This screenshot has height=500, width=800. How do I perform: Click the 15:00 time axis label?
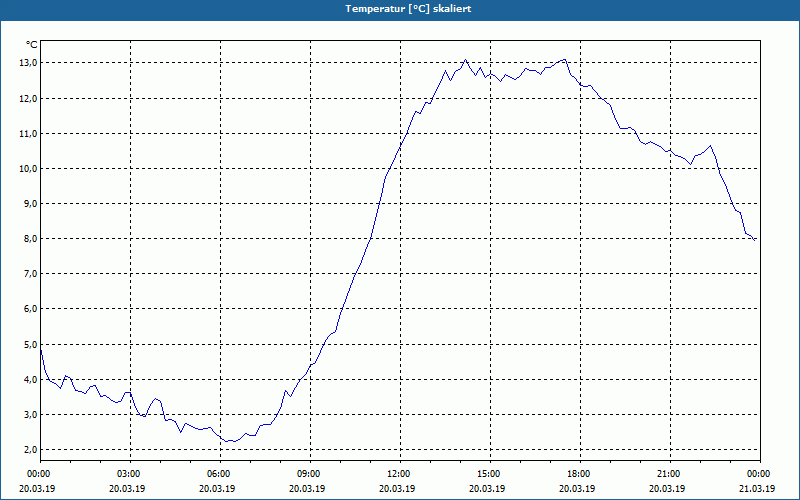pyautogui.click(x=490, y=474)
